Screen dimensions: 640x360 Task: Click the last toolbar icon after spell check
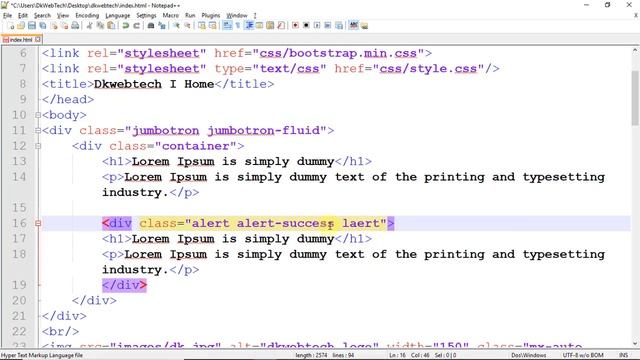[364, 26]
